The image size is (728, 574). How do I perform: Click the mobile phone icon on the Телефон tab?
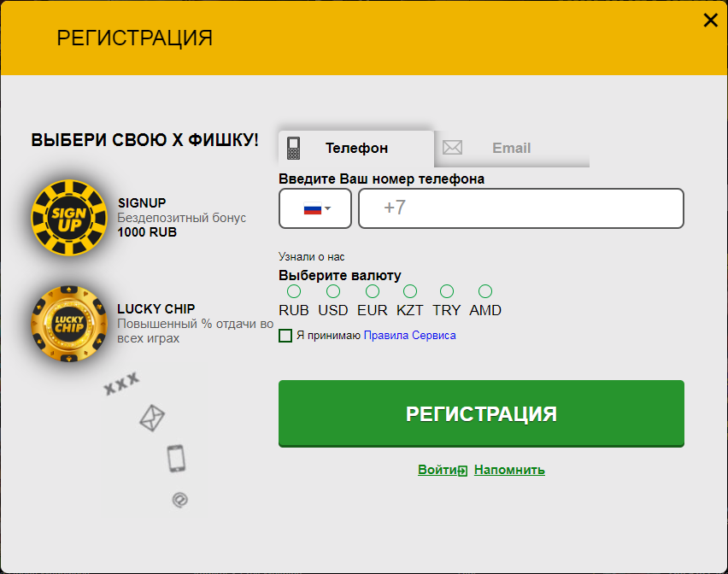[x=294, y=148]
